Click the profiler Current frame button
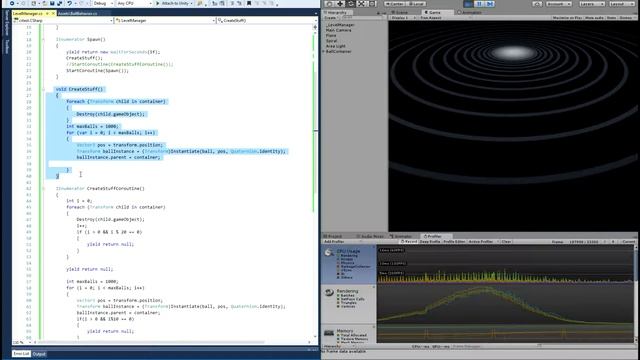 (x=629, y=242)
